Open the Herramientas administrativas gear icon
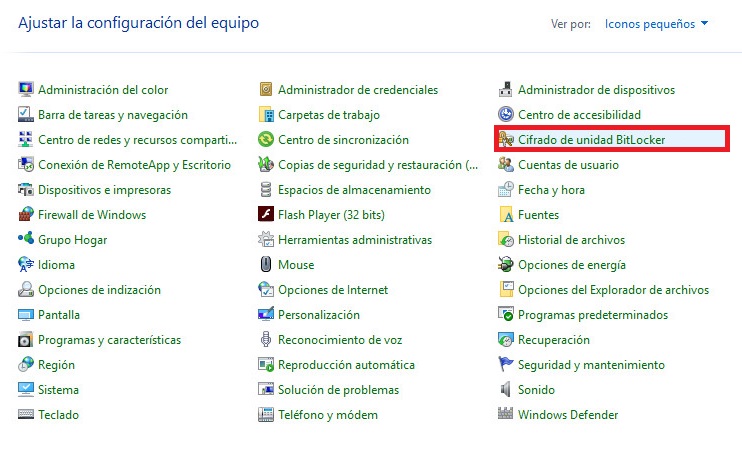 click(266, 239)
